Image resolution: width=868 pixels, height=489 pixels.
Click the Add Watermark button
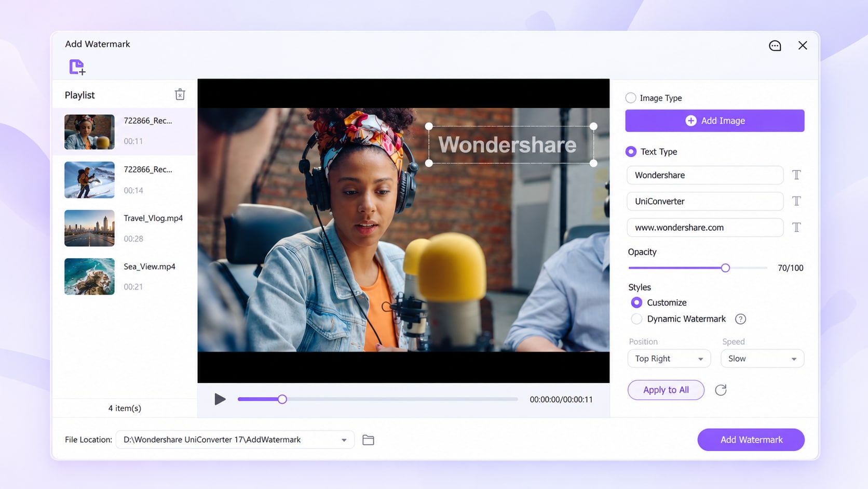[x=751, y=440]
